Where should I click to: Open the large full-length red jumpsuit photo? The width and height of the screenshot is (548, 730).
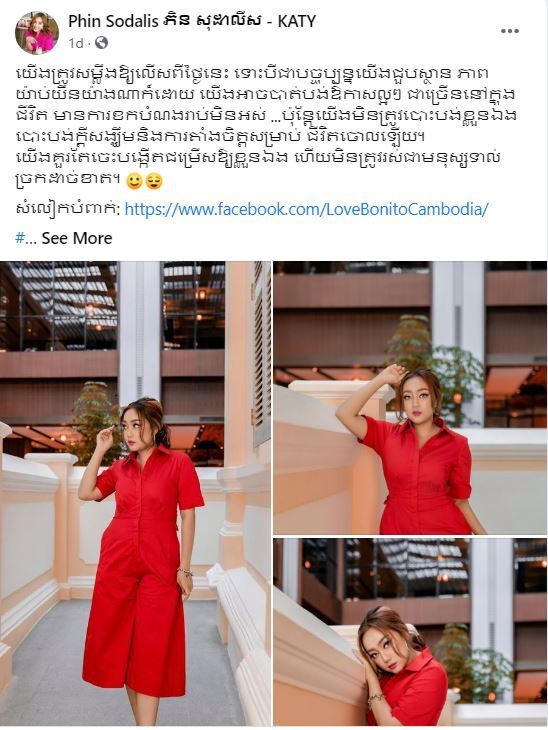135,493
